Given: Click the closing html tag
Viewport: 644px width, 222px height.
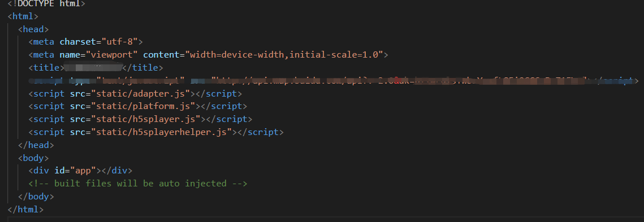Looking at the screenshot, I should click(x=25, y=209).
